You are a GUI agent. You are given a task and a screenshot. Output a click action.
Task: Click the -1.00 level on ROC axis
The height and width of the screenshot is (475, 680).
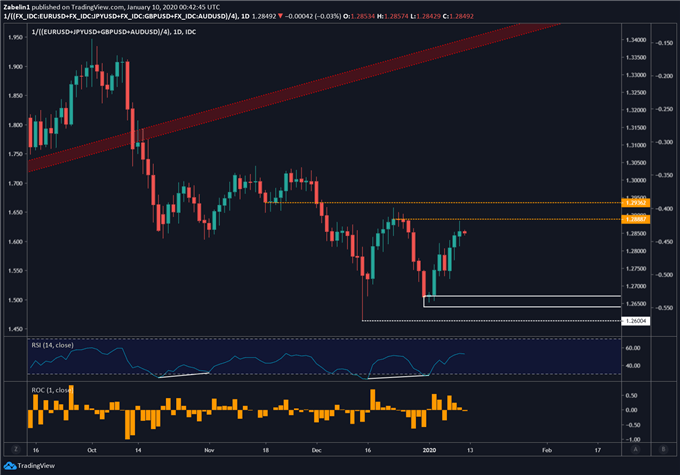631,439
